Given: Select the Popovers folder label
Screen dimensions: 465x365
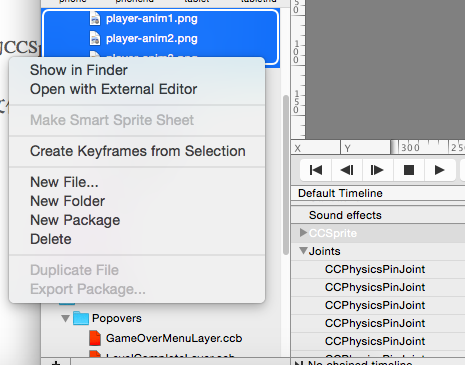Looking at the screenshot, I should (x=117, y=318).
